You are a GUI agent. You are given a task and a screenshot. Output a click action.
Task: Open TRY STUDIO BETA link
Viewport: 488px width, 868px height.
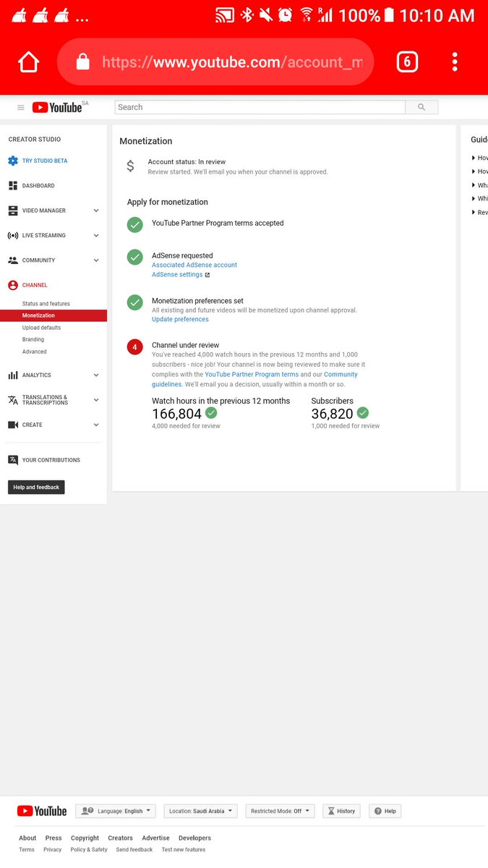tap(45, 161)
